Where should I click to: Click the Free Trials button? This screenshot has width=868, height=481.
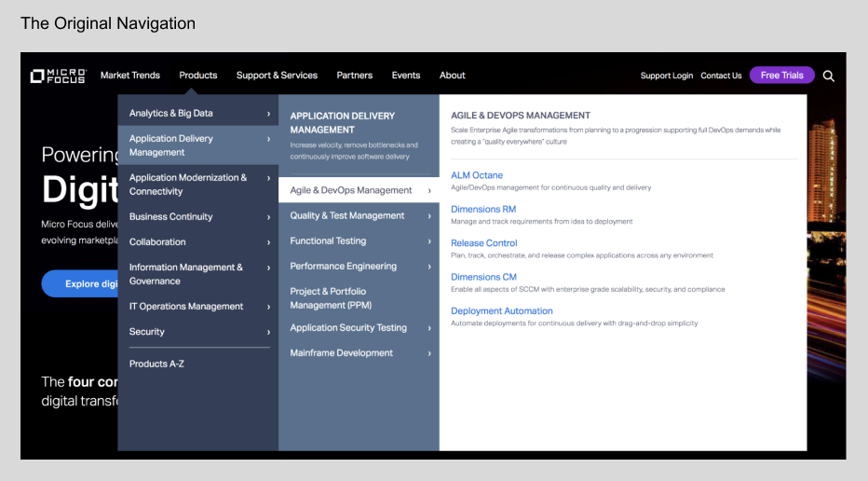781,75
